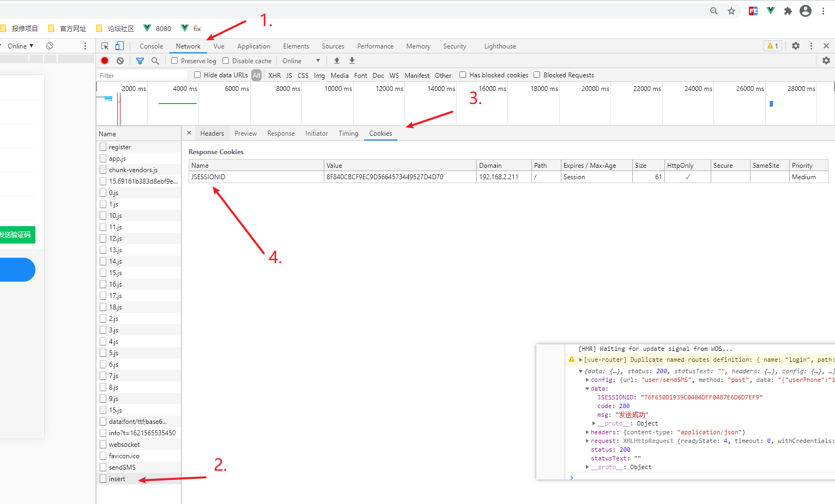Check Has blocked cookies
835x504 pixels.
point(463,75)
